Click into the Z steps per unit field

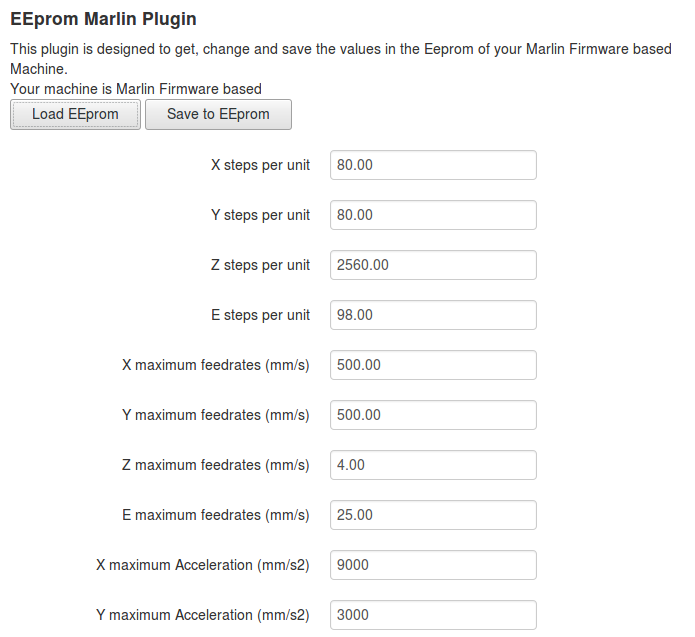[x=432, y=265]
